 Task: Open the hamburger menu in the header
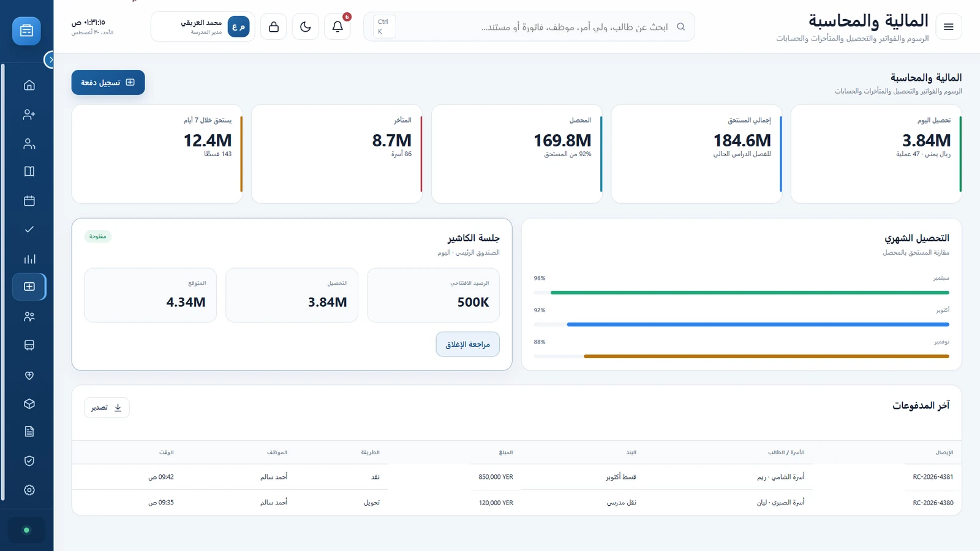pos(949,27)
